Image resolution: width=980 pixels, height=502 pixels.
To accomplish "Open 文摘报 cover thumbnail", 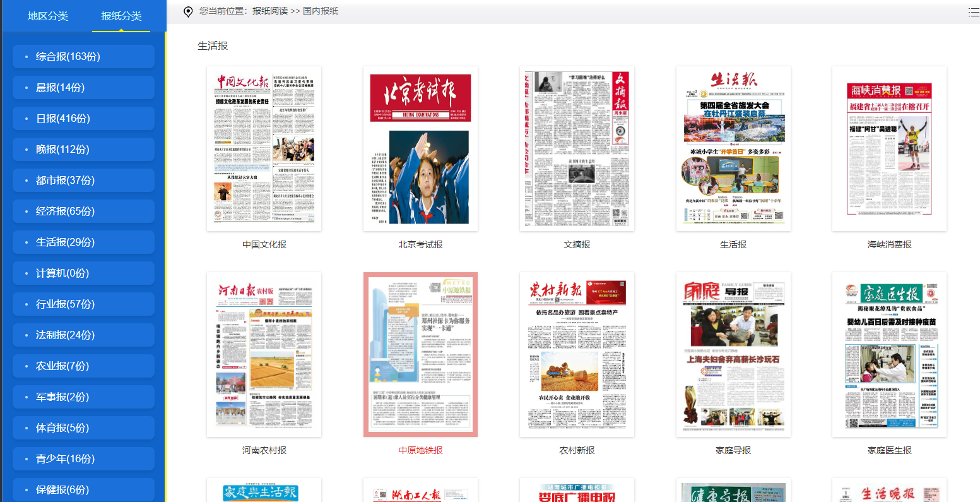I will [577, 149].
